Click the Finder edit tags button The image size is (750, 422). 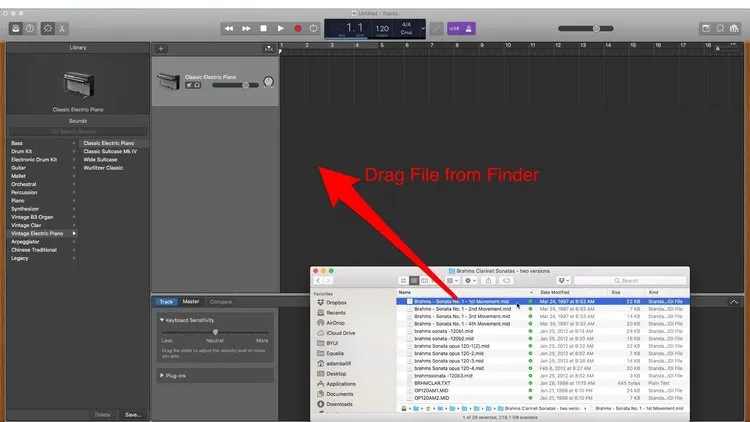tap(507, 281)
